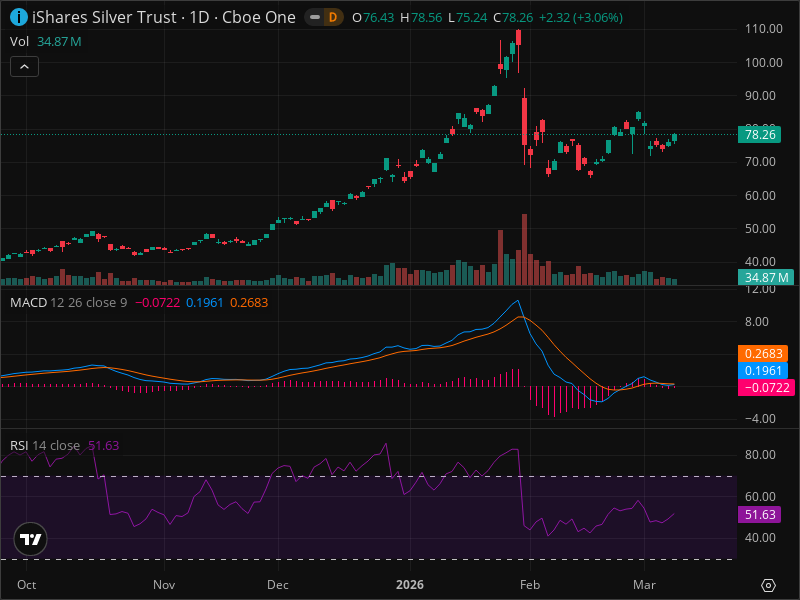
Task: Click the change value +2.32 (+3.06%)
Action: (581, 18)
